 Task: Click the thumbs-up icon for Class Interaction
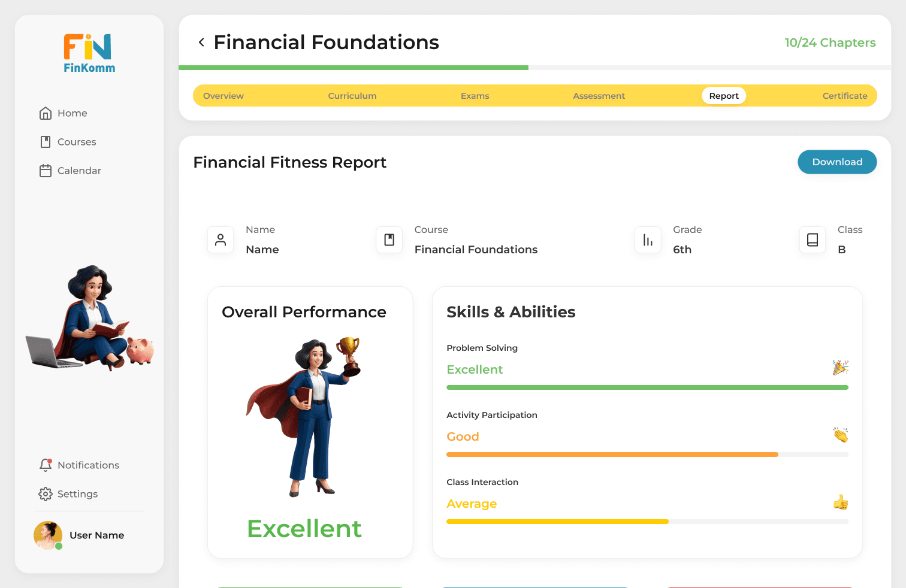click(x=841, y=502)
